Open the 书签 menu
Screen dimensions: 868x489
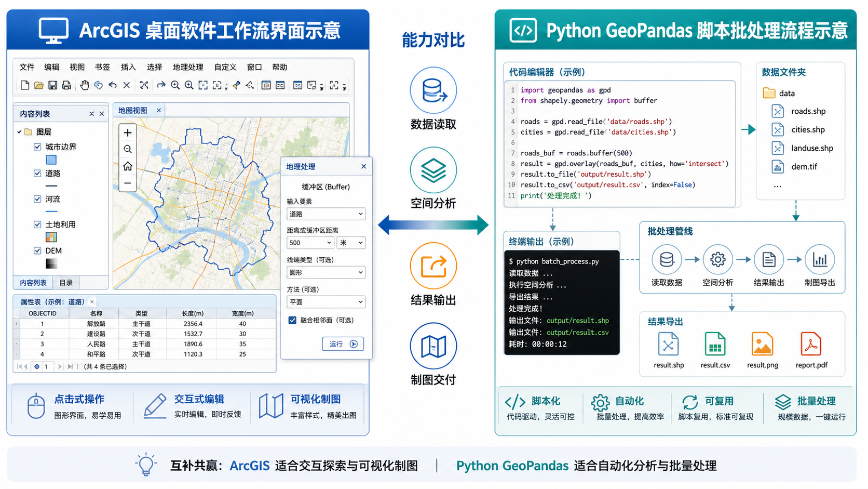point(102,67)
